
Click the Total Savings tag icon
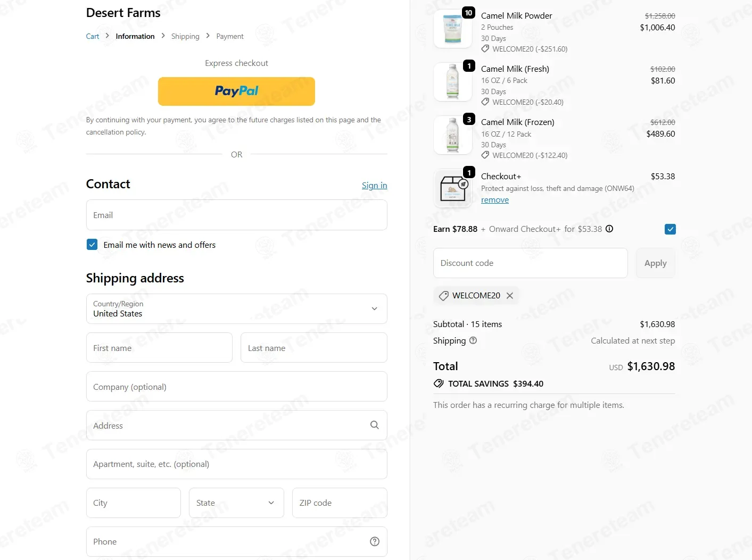(x=439, y=383)
